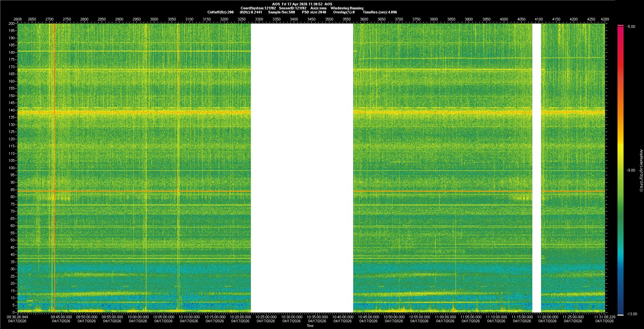Click the 140 Hz frequency axis tick label
Image resolution: width=644 pixels, height=329 pixels.
(12, 110)
